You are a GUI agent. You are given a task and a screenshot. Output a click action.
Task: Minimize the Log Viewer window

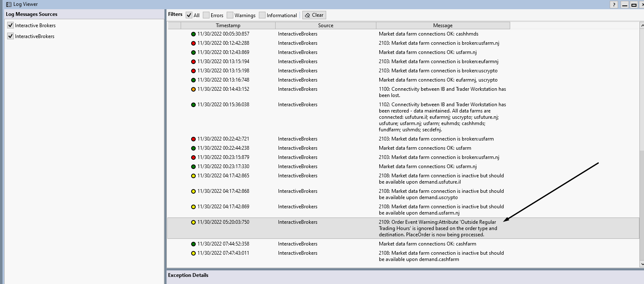coord(625,5)
